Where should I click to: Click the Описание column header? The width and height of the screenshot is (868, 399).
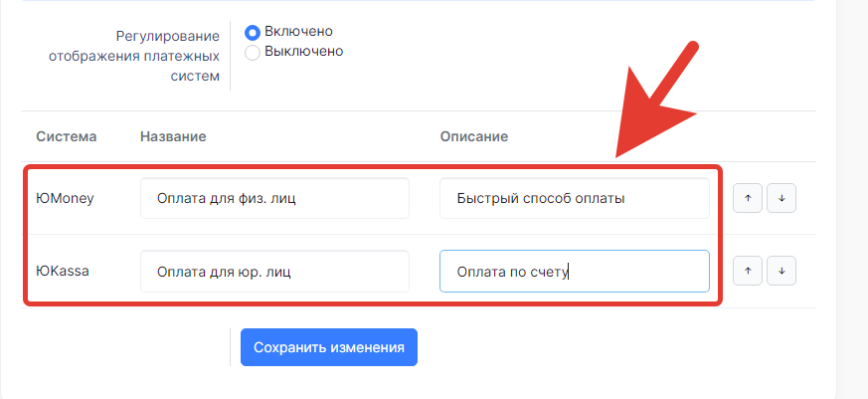click(474, 137)
